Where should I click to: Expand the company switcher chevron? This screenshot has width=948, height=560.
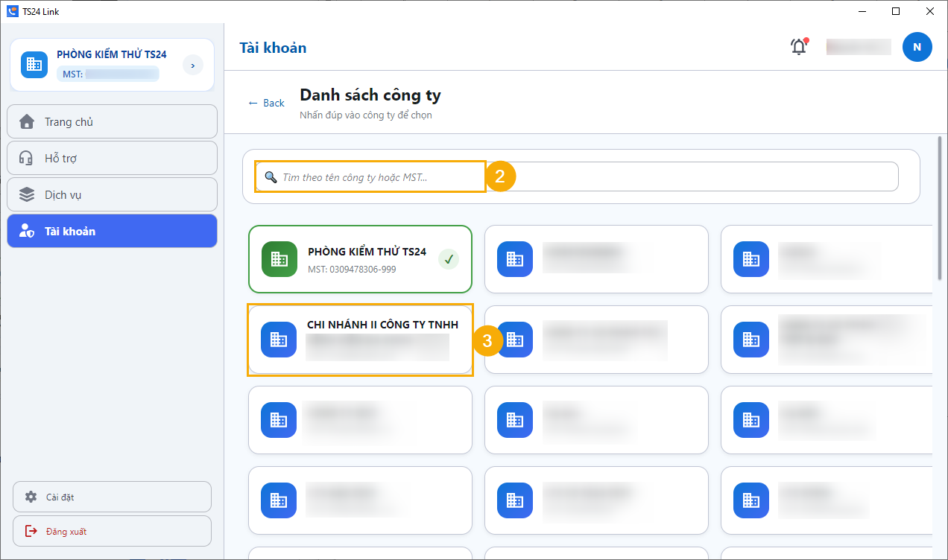click(193, 66)
